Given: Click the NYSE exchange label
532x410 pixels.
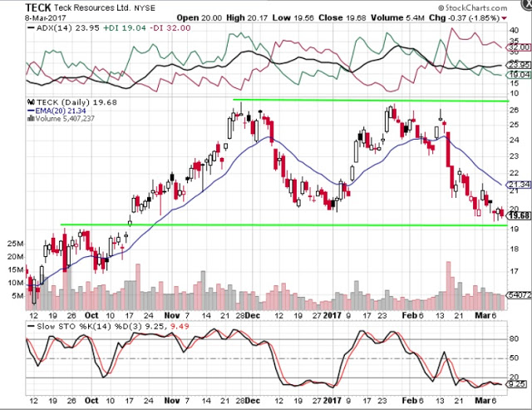Looking at the screenshot, I should (x=145, y=8).
